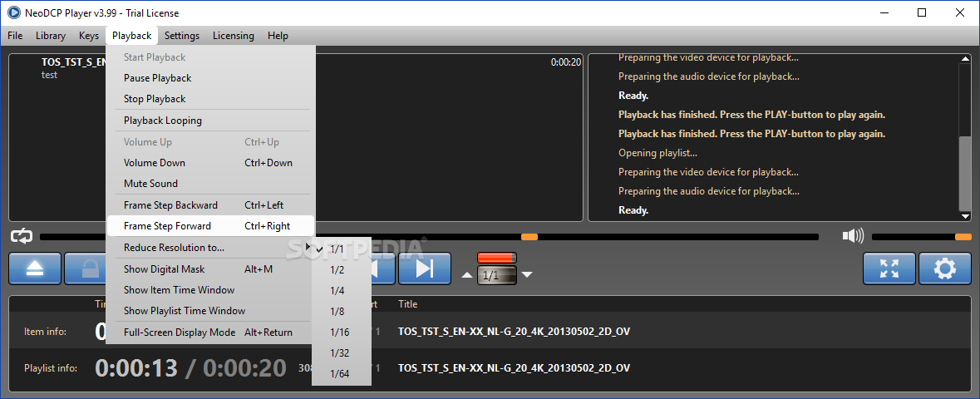Click the playback progress track
Screen dimensions: 980x399
tap(430, 236)
